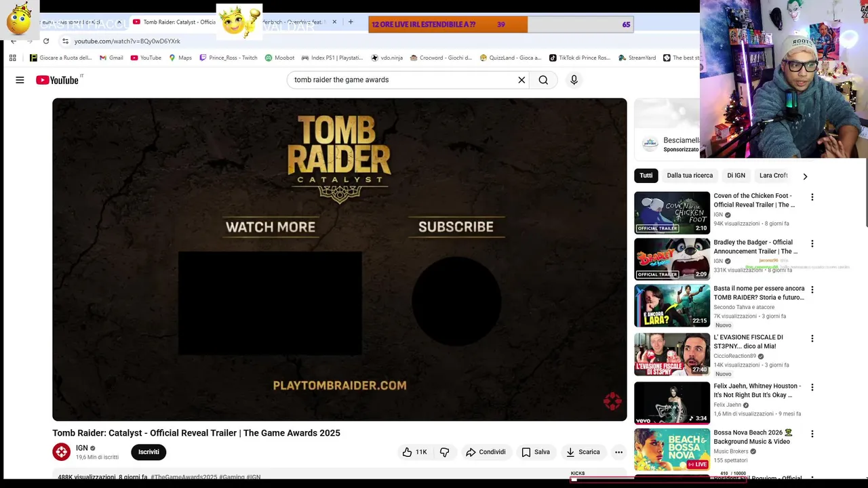868x488 pixels.
Task: Open options for Bossa Nova Beach video
Action: point(812,433)
